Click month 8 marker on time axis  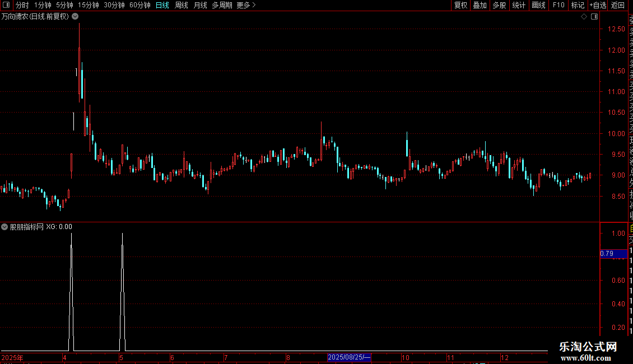[x=288, y=357]
